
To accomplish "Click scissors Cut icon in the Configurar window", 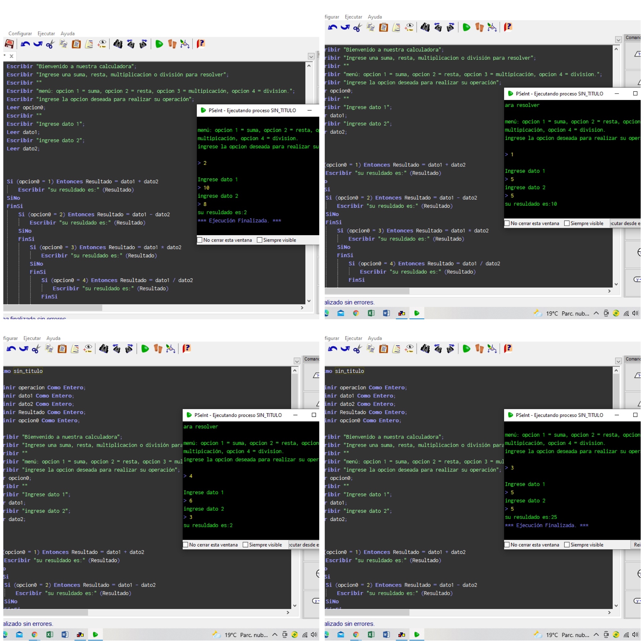I will point(50,44).
